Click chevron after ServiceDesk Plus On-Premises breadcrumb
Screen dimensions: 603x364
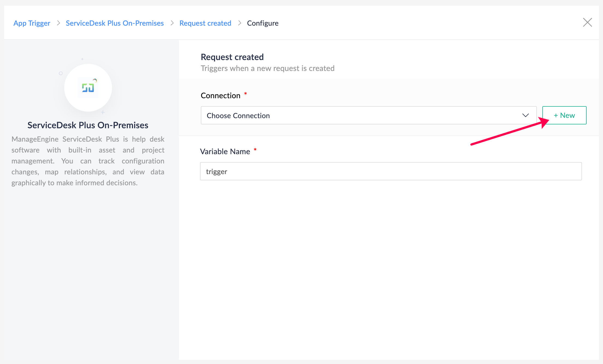pyautogui.click(x=172, y=23)
